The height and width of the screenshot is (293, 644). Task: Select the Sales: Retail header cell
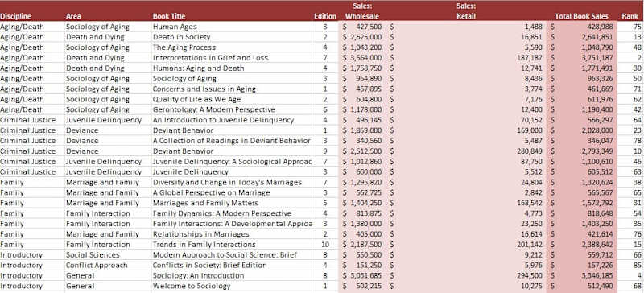[x=466, y=11]
